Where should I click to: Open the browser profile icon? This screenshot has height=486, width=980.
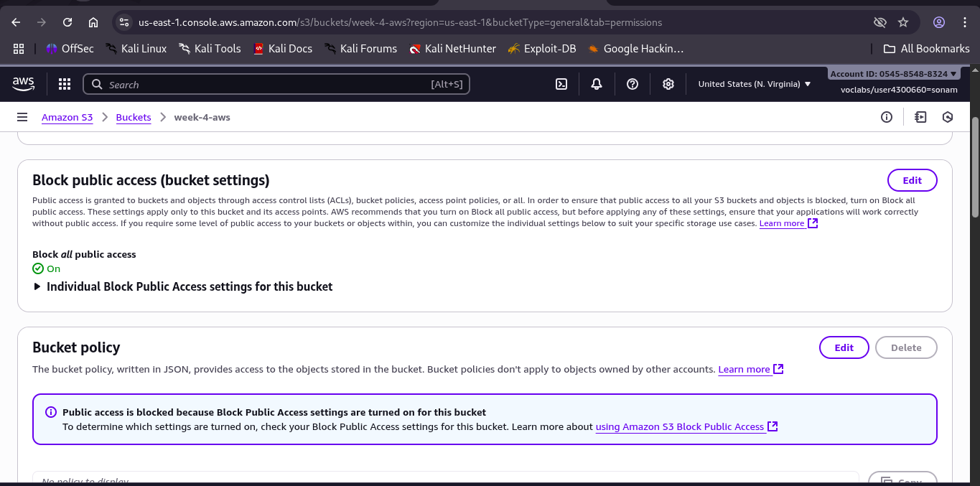[x=939, y=22]
